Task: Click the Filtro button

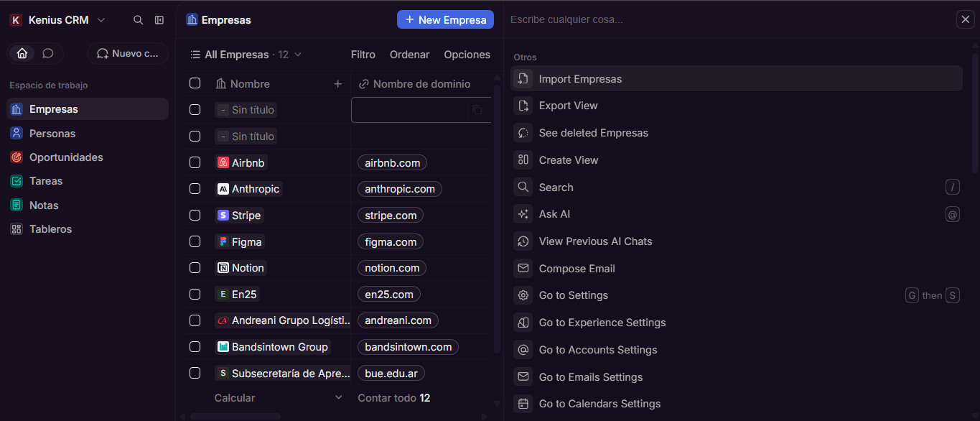Action: point(363,55)
